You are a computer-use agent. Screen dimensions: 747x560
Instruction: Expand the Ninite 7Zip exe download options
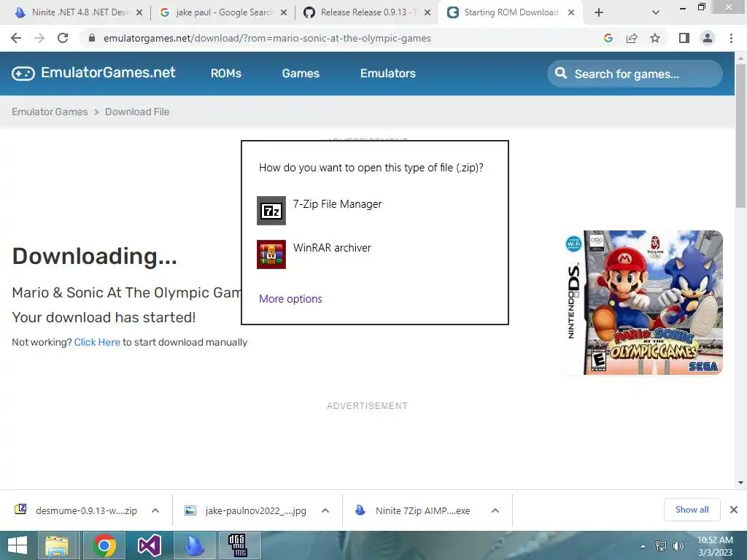click(x=495, y=510)
